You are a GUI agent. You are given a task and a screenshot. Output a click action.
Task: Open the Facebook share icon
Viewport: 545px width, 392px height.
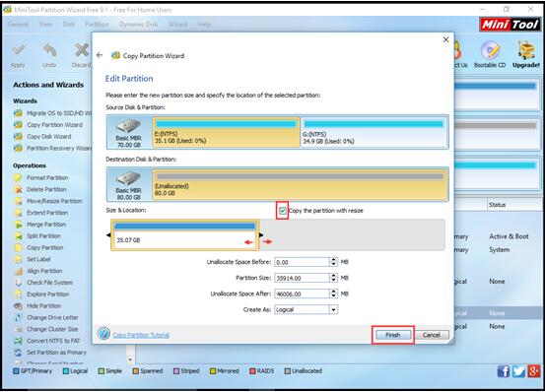tap(504, 371)
